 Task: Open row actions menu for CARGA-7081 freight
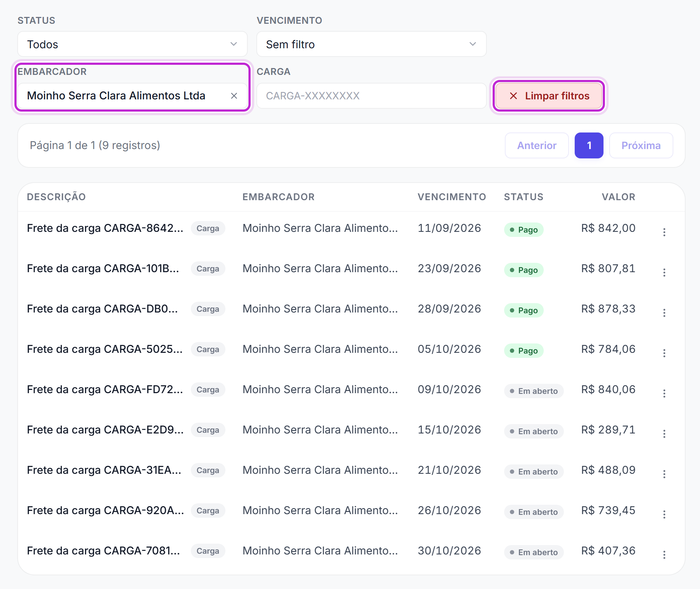[664, 554]
